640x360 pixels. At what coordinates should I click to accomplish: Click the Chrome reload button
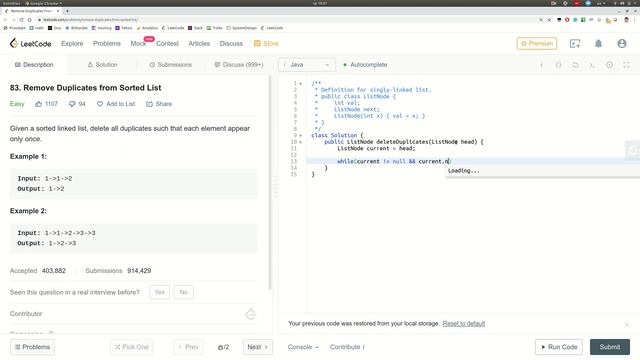[x=21, y=20]
